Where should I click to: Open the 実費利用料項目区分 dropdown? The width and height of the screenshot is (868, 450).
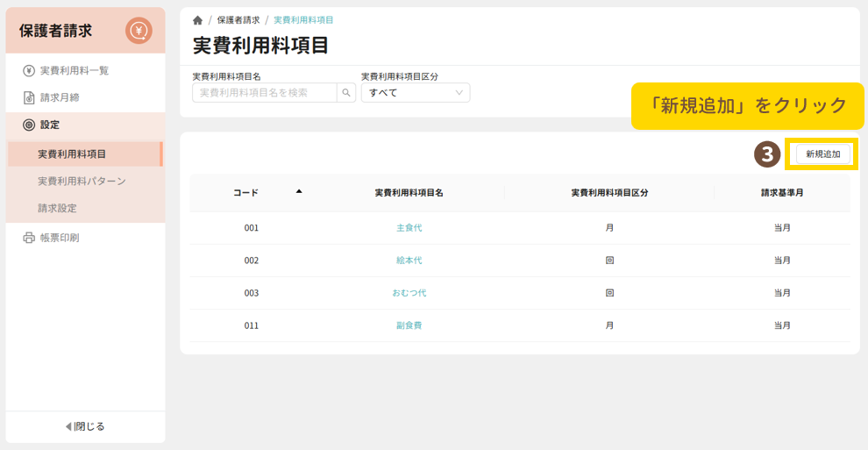[x=416, y=93]
